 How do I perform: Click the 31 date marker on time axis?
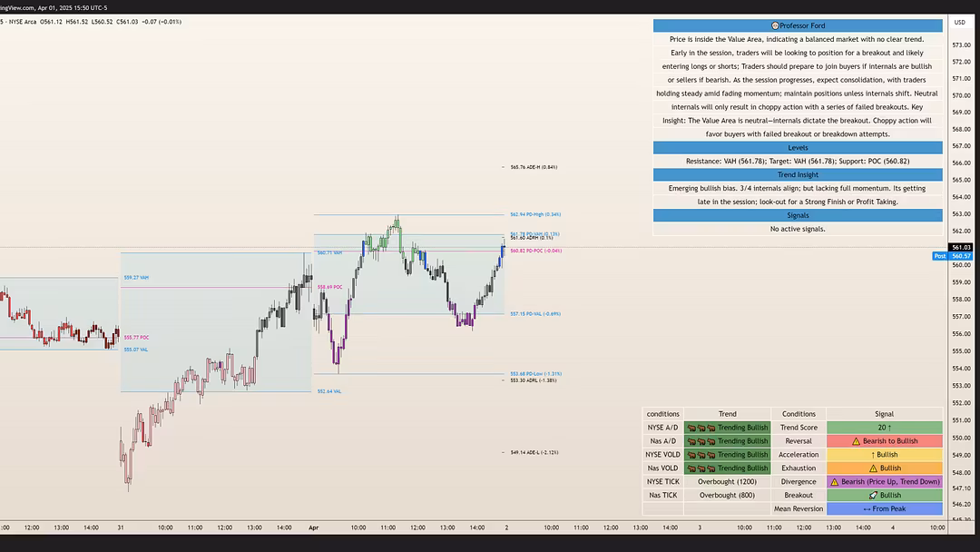pyautogui.click(x=120, y=527)
